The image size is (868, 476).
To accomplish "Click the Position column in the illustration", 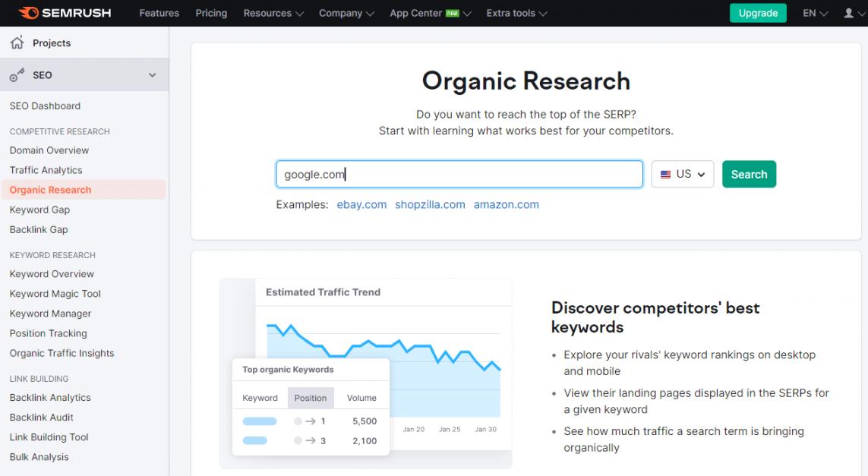I will (311, 398).
